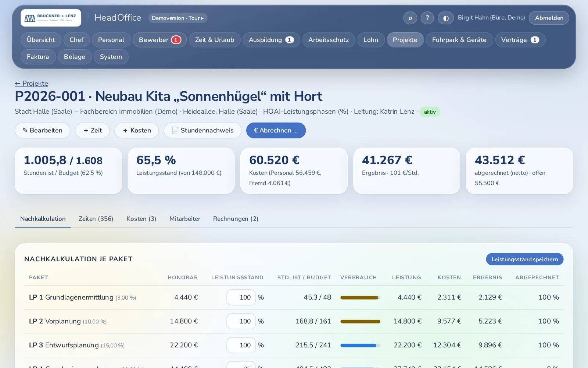This screenshot has width=588, height=368.
Task: Add a cost with + Kosten
Action: pos(137,130)
